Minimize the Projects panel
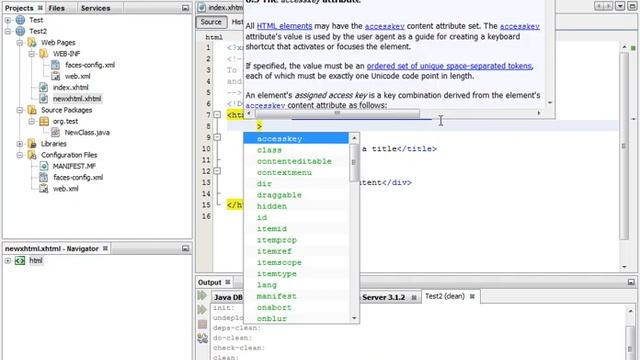The width and height of the screenshot is (640, 360). (x=185, y=8)
